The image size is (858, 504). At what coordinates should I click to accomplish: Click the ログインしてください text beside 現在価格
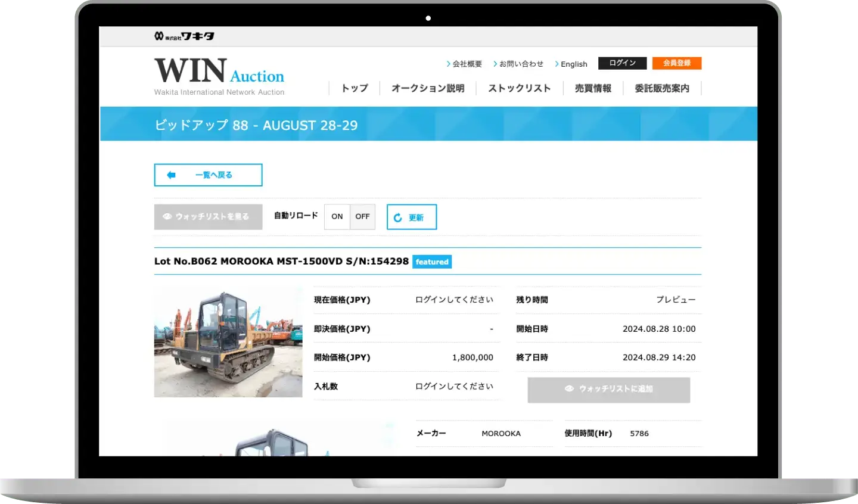tap(455, 300)
